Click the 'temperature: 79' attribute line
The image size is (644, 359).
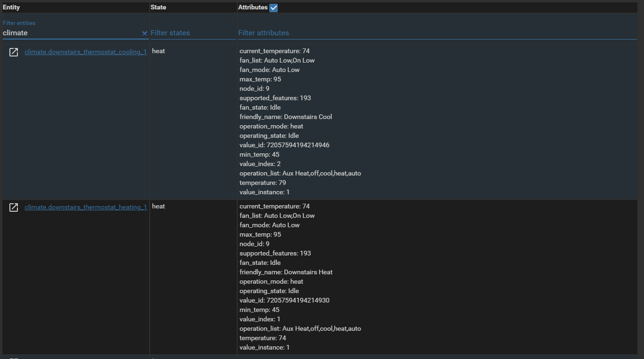263,183
